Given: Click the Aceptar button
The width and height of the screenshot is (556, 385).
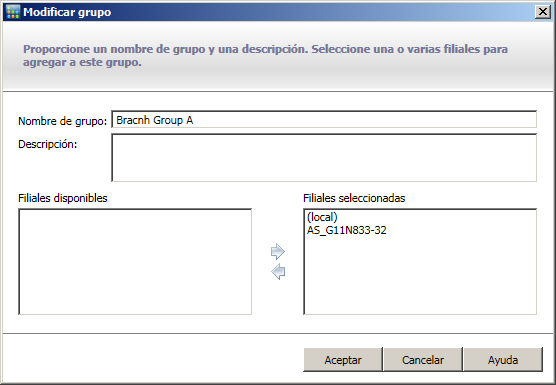Looking at the screenshot, I should [343, 359].
